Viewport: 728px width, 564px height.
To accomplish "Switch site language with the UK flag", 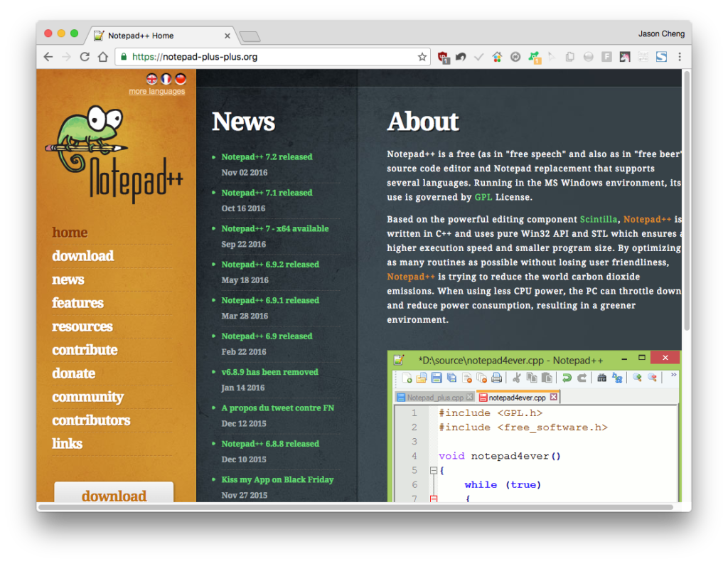I will pyautogui.click(x=152, y=79).
